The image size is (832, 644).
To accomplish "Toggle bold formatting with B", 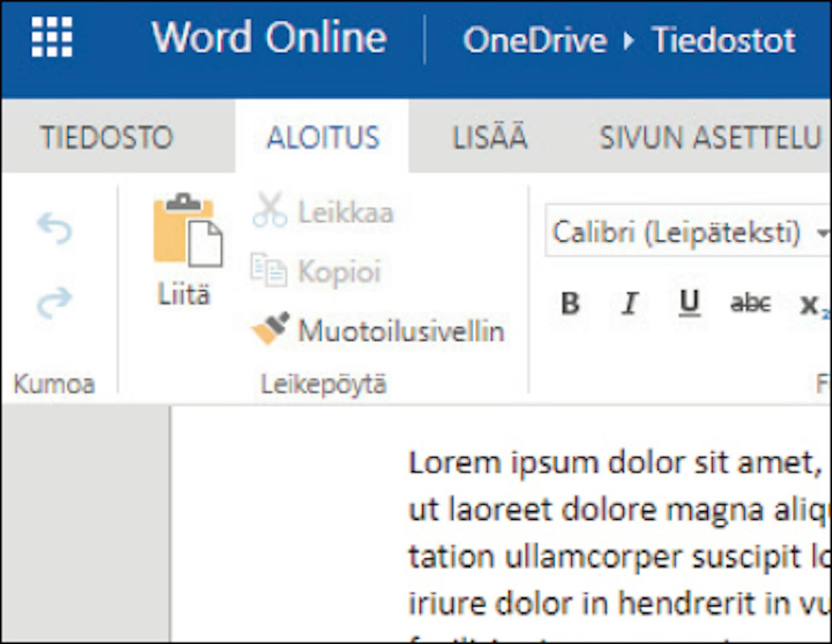I will click(570, 303).
